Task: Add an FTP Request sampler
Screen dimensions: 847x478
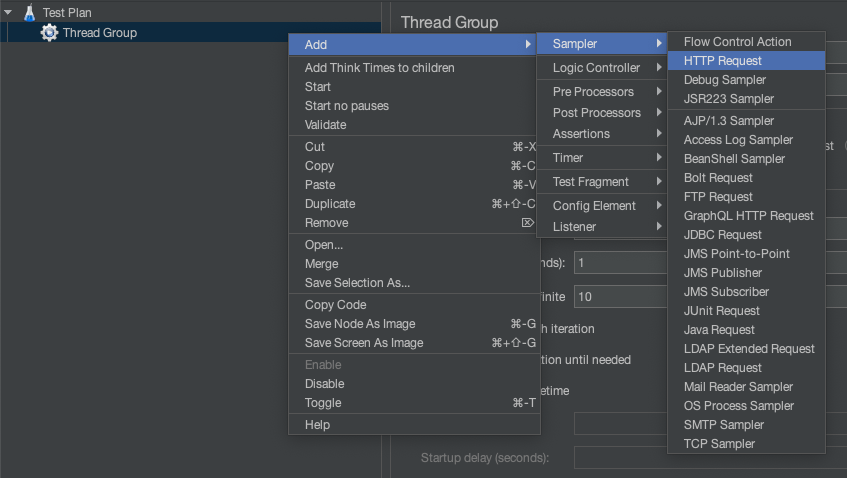Action: point(747,197)
